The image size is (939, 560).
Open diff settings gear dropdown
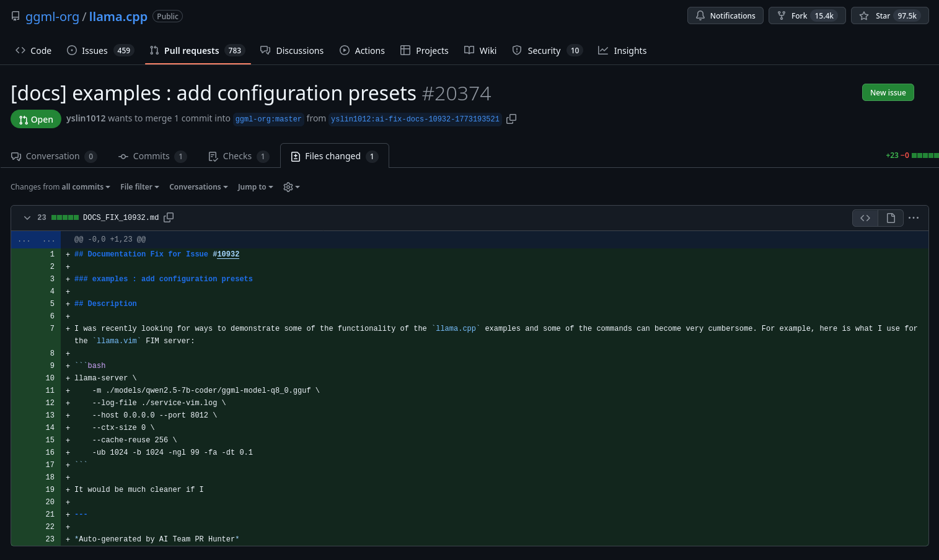point(291,187)
